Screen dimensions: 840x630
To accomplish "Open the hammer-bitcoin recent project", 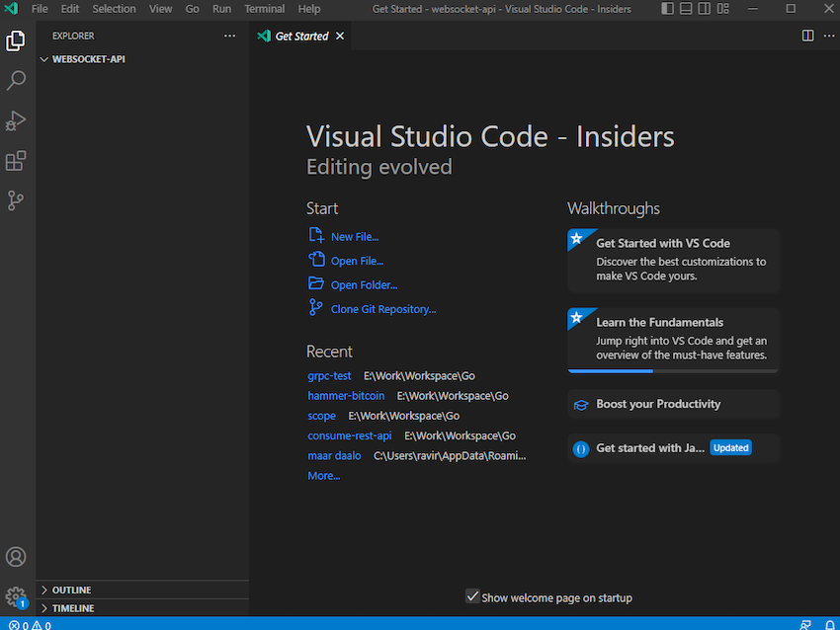I will click(346, 396).
